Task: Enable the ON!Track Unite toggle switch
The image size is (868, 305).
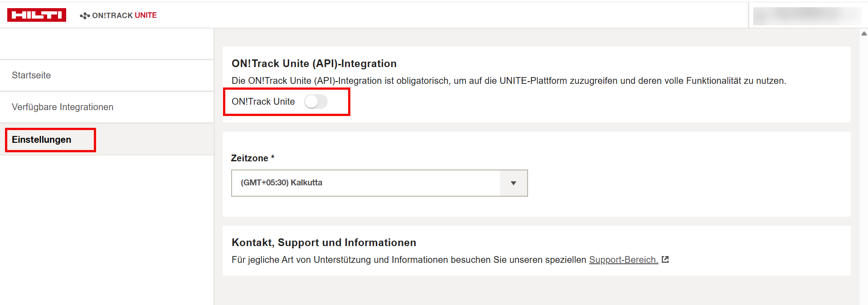Action: 315,102
